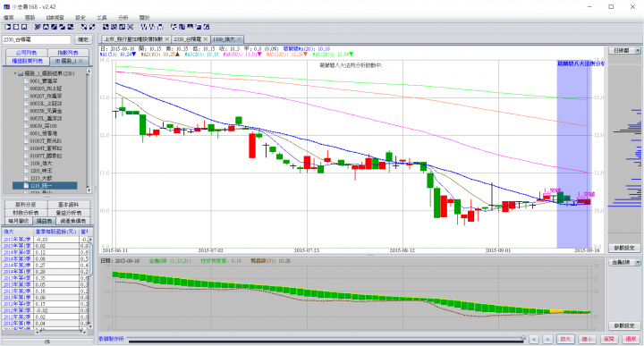Click the 2015年第2季 row in the table
644x346 pixels.
pos(45,240)
